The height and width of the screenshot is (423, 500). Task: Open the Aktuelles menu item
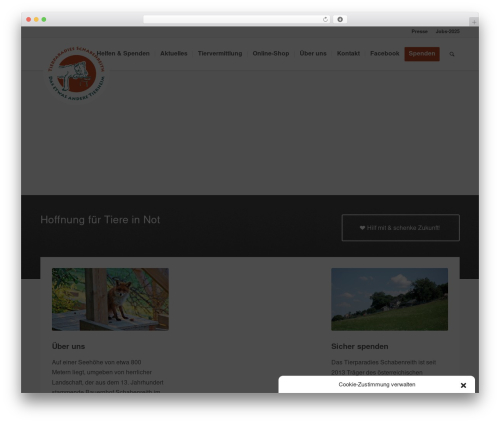[174, 53]
